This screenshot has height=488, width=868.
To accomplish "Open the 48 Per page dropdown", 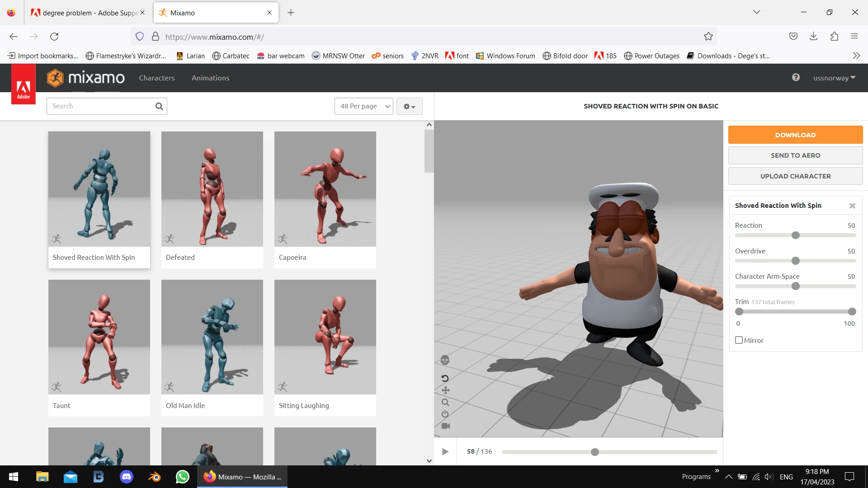I will (363, 106).
